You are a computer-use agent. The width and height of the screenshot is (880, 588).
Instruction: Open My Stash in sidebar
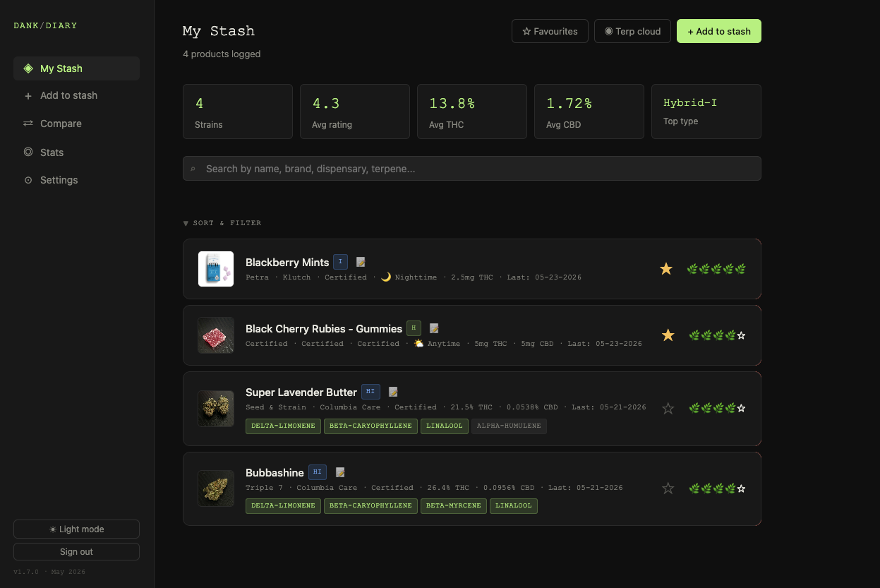tap(76, 68)
